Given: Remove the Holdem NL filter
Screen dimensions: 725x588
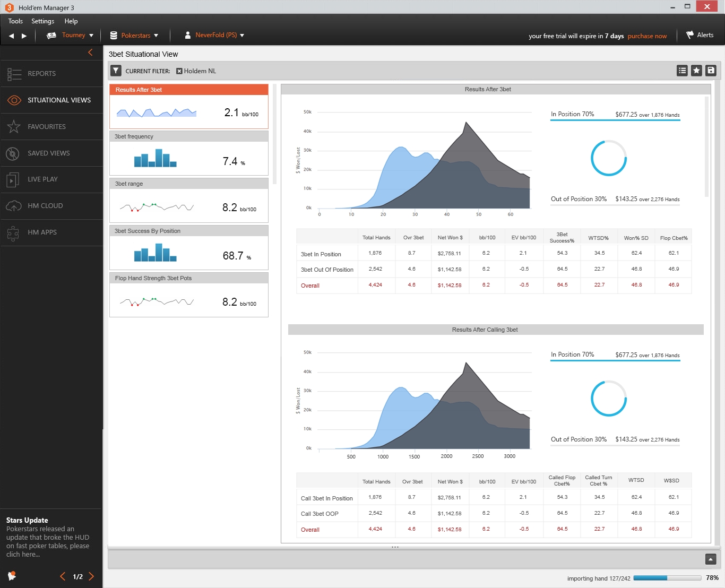Looking at the screenshot, I should pos(179,71).
